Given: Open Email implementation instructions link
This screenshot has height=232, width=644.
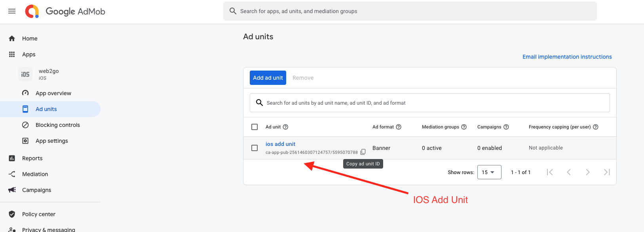Looking at the screenshot, I should click(x=567, y=57).
